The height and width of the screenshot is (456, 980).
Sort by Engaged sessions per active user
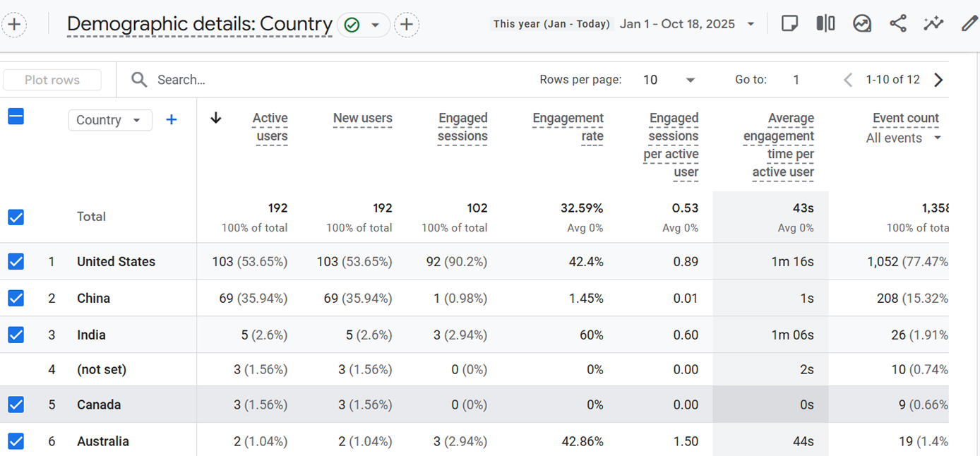tap(671, 145)
